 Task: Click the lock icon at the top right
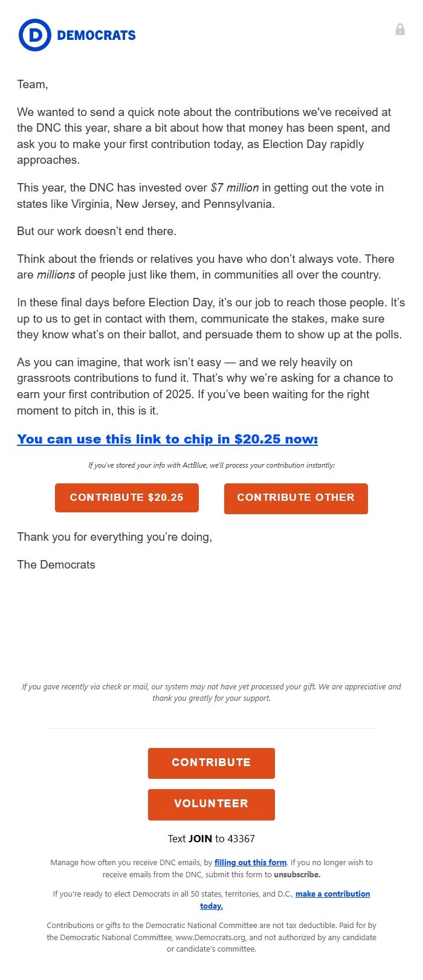coord(400,29)
